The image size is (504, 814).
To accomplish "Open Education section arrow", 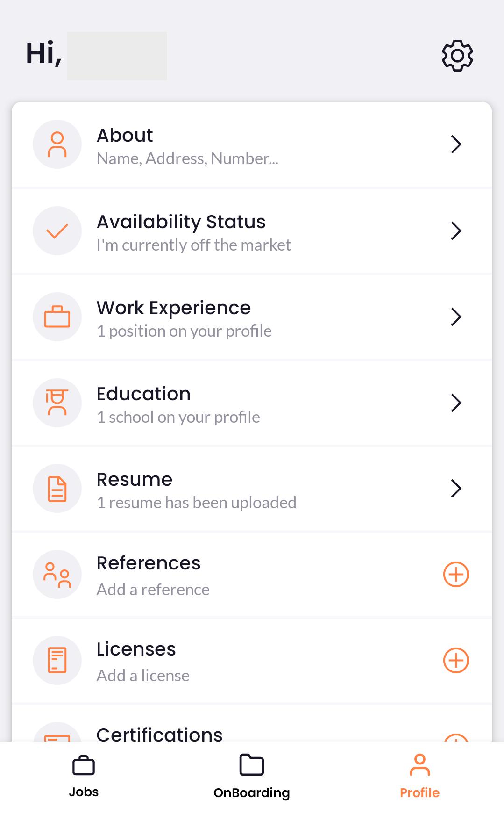I will pyautogui.click(x=456, y=403).
